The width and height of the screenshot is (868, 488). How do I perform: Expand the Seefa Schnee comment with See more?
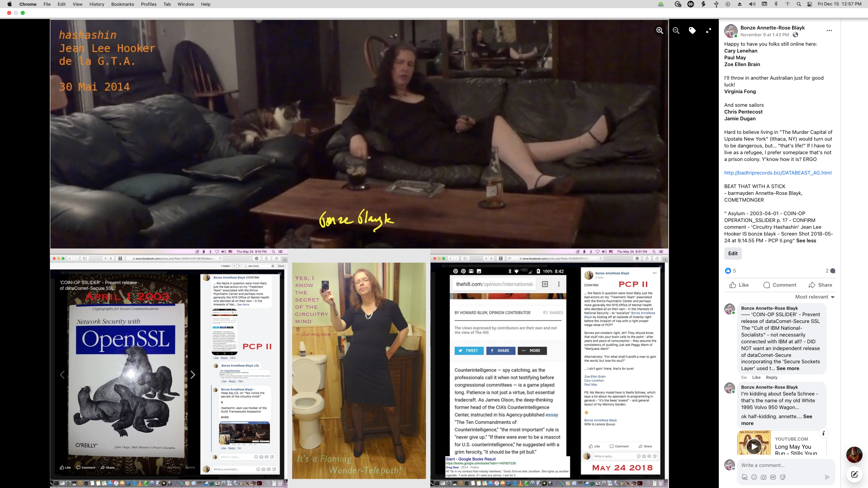(x=776, y=420)
